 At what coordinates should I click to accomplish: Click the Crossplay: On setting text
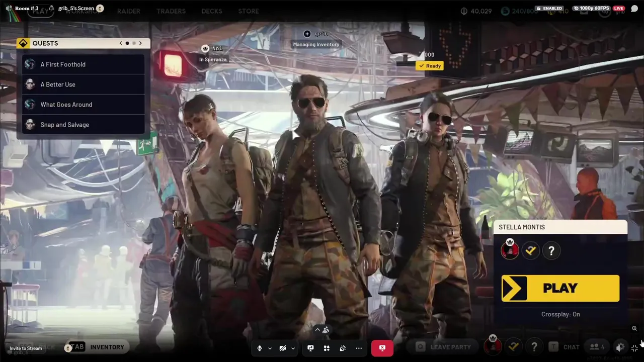point(560,314)
